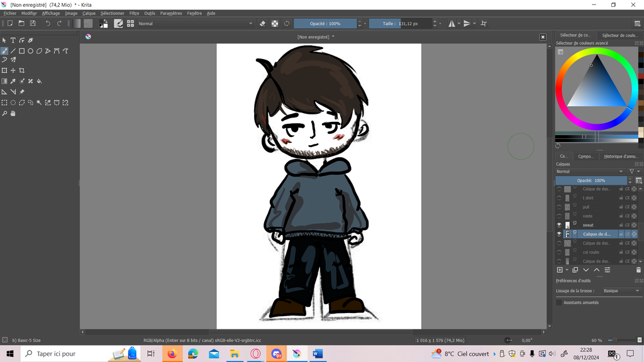This screenshot has height=362, width=644.
Task: Switch to the Historique d'annulation tab
Action: [x=620, y=156]
